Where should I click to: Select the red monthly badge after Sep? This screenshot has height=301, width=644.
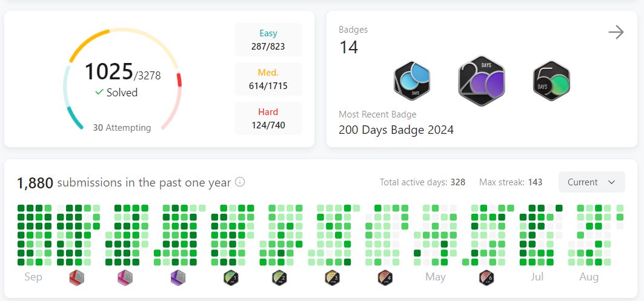[76, 278]
